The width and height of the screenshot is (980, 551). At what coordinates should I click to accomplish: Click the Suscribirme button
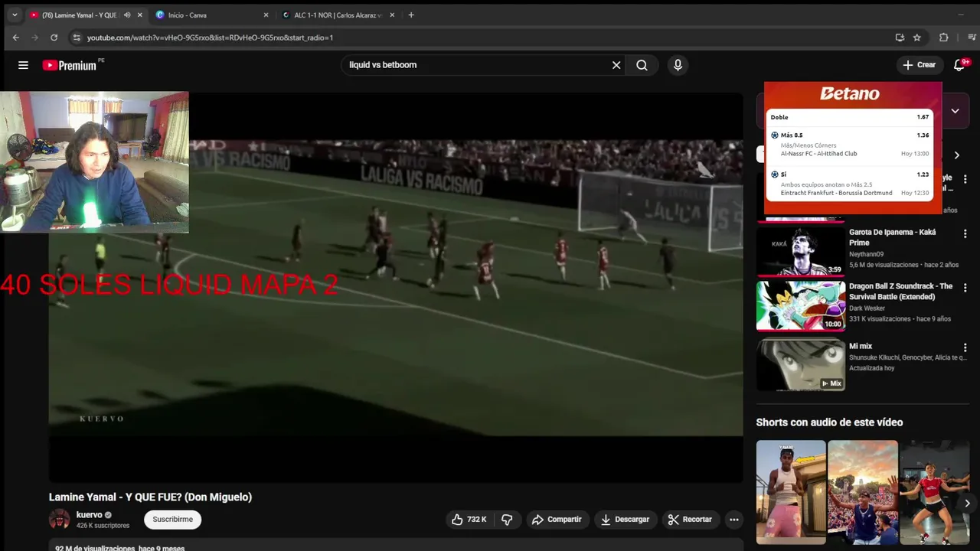(x=172, y=519)
